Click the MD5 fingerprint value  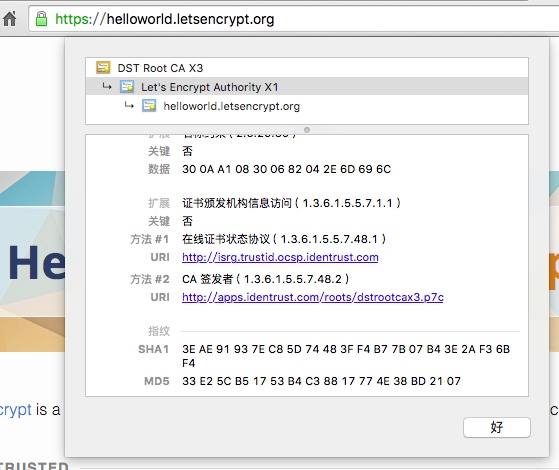(321, 381)
